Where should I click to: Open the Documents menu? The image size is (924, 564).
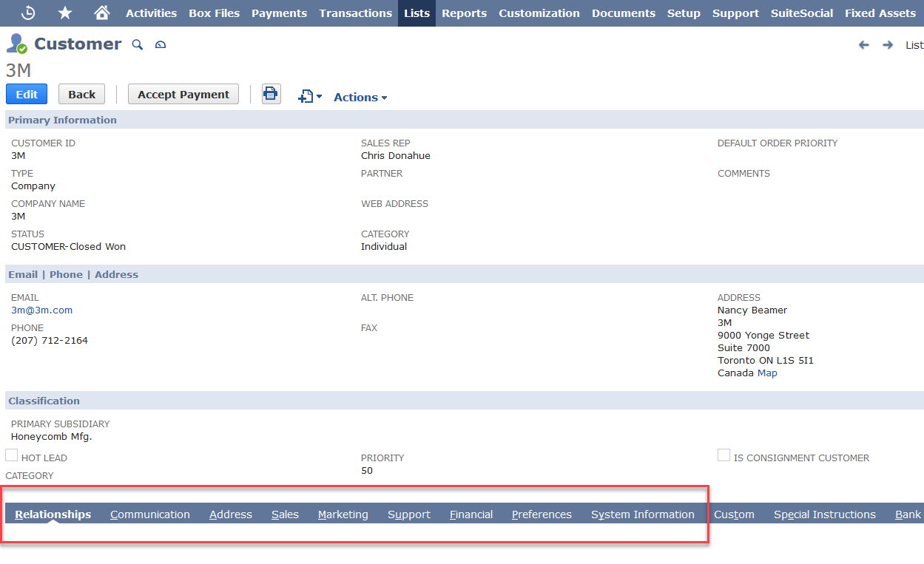click(624, 13)
